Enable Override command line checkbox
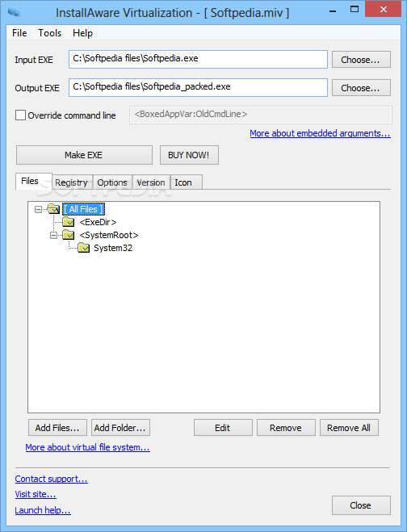The width and height of the screenshot is (407, 532). click(x=20, y=115)
